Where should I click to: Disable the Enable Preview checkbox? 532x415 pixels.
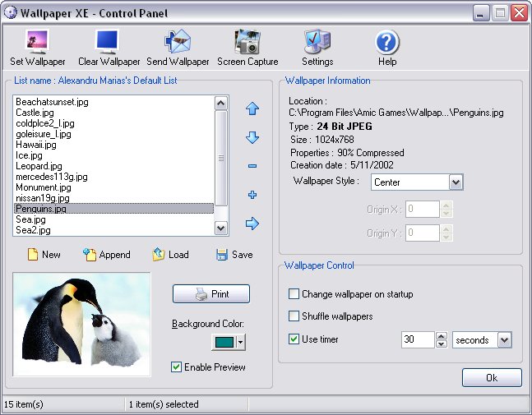[177, 367]
